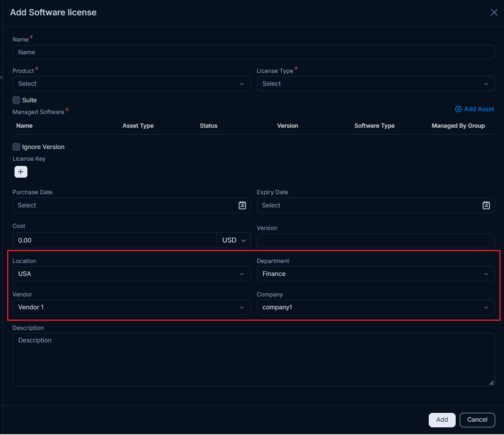The width and height of the screenshot is (504, 435).
Task: Open the Purchase Date calendar picker
Action: point(242,205)
